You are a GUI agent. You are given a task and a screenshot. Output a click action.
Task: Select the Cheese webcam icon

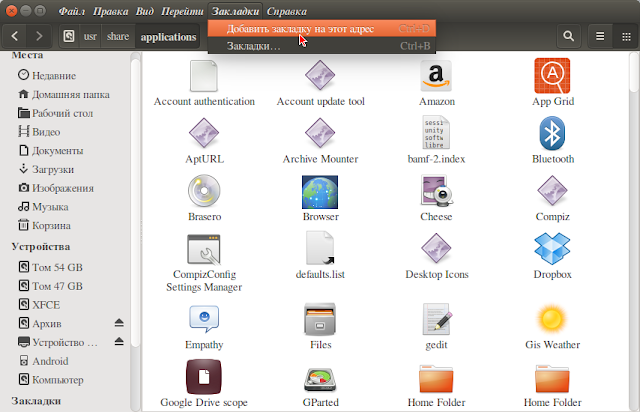(437, 191)
